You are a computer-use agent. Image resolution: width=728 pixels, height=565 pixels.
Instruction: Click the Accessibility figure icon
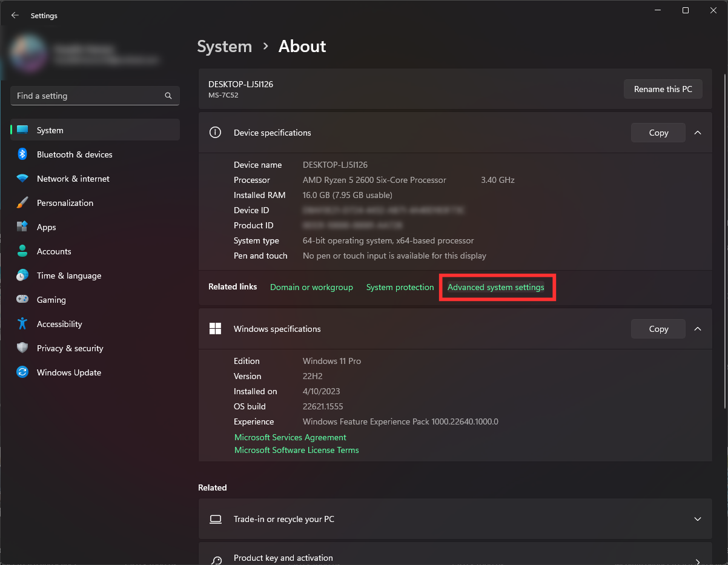[x=22, y=324]
